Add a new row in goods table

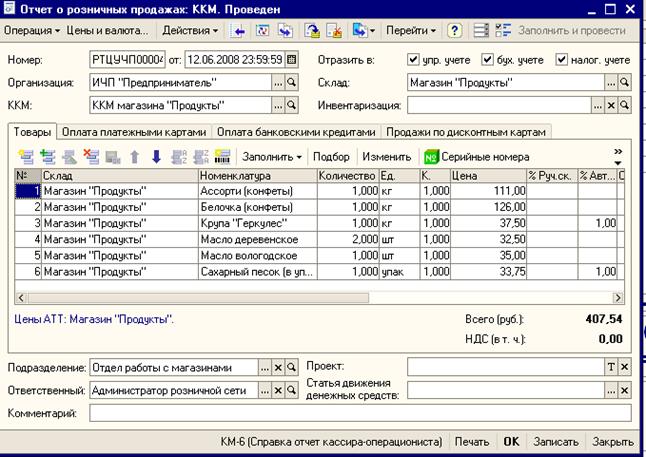tap(26, 157)
